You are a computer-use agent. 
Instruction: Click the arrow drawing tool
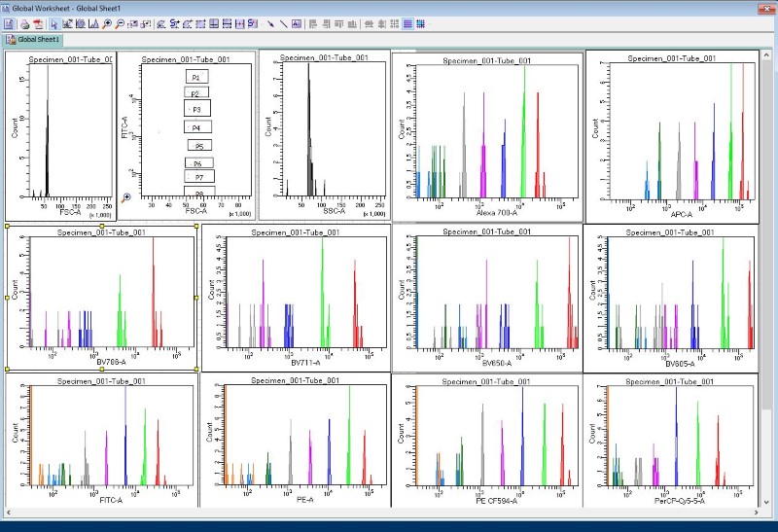coord(270,23)
